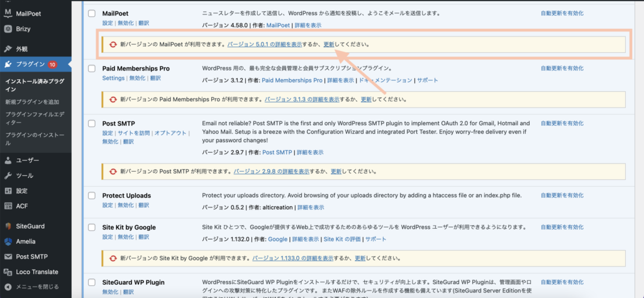644x298 pixels.
Task: Click Paid Memberships Pro Settings link
Action: coord(113,78)
